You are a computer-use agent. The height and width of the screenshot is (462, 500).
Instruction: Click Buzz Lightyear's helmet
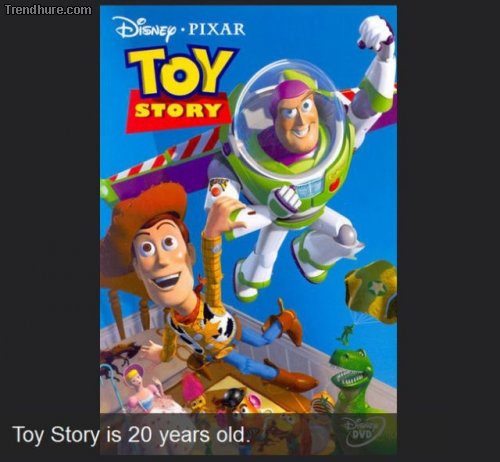point(289,112)
